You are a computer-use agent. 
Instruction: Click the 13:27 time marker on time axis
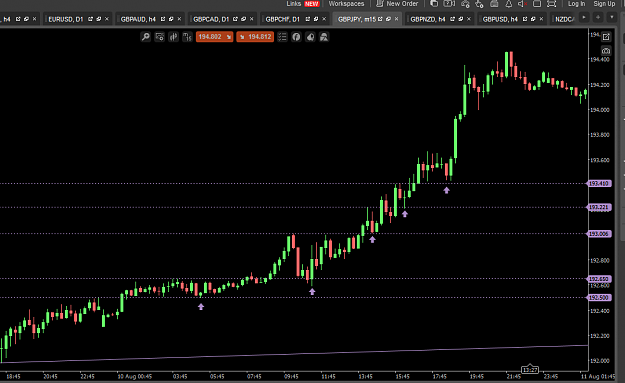(x=530, y=369)
